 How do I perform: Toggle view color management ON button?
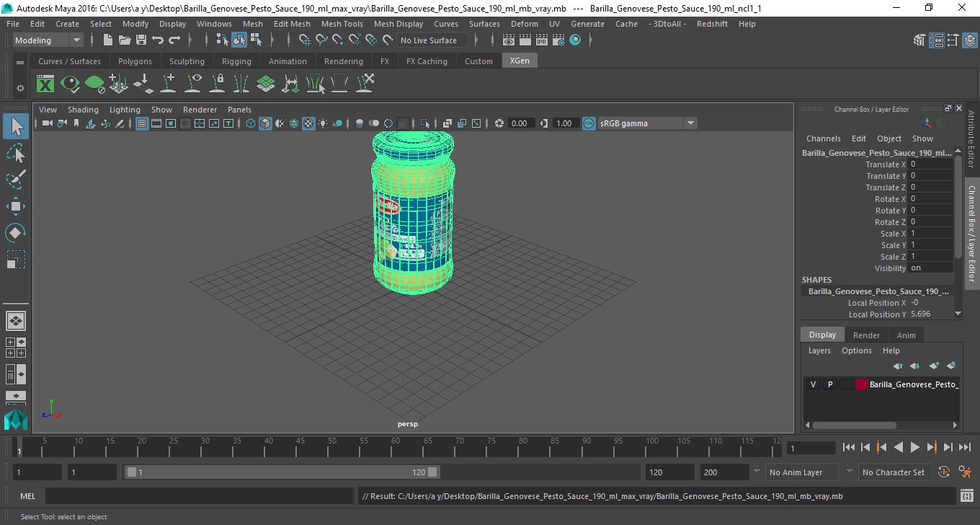[589, 123]
